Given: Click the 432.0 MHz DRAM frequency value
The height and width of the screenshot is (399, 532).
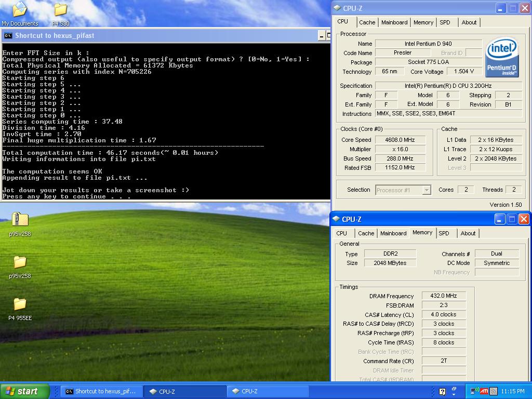Looking at the screenshot, I should (x=444, y=296).
